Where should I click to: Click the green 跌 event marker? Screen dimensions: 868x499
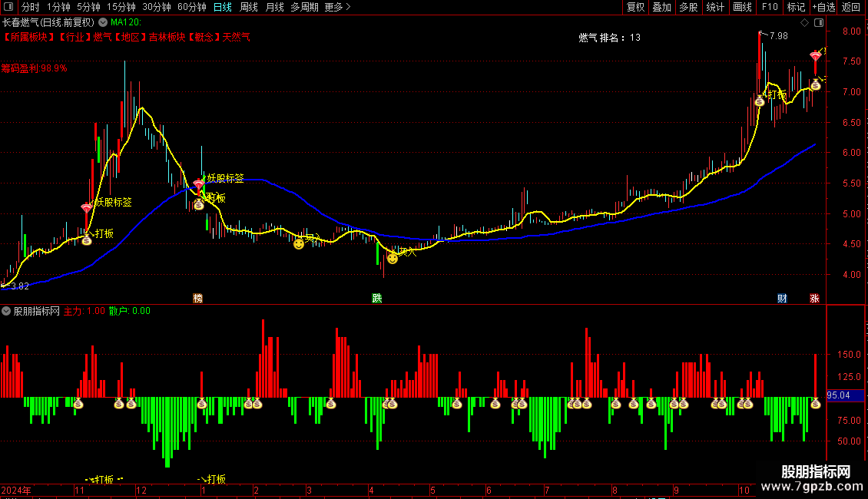click(377, 298)
